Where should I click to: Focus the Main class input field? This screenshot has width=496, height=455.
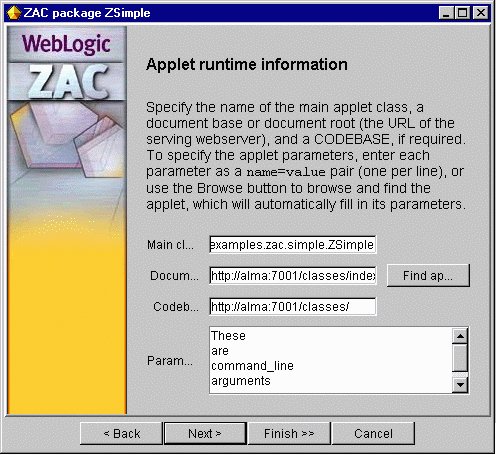(293, 245)
